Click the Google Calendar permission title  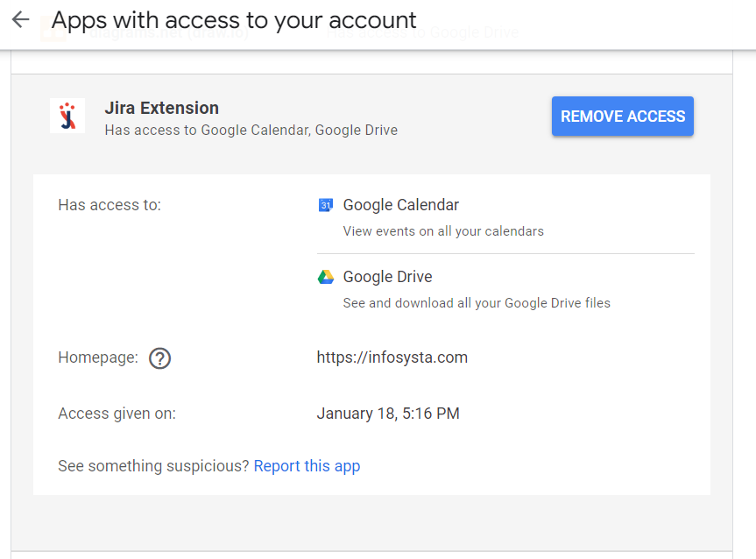coord(400,205)
